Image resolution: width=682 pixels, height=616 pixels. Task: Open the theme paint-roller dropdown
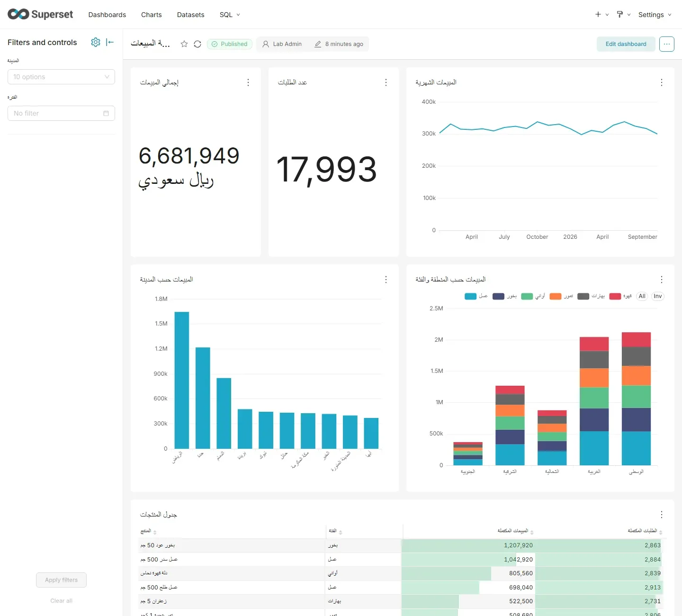(x=624, y=15)
